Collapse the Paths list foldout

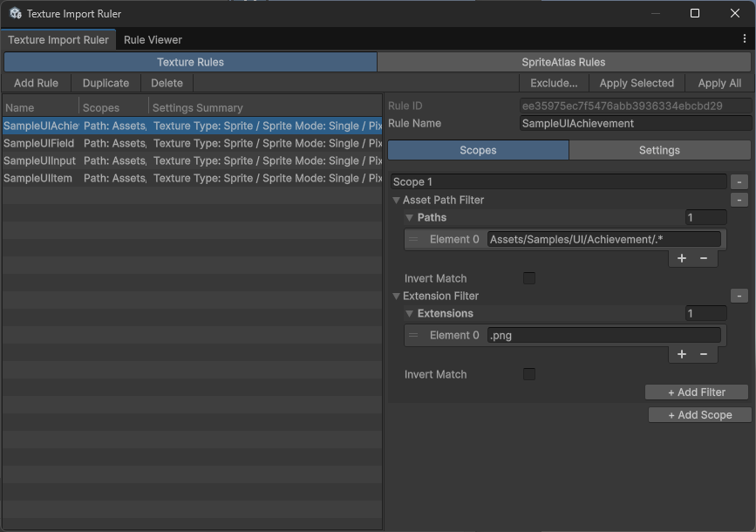[409, 217]
